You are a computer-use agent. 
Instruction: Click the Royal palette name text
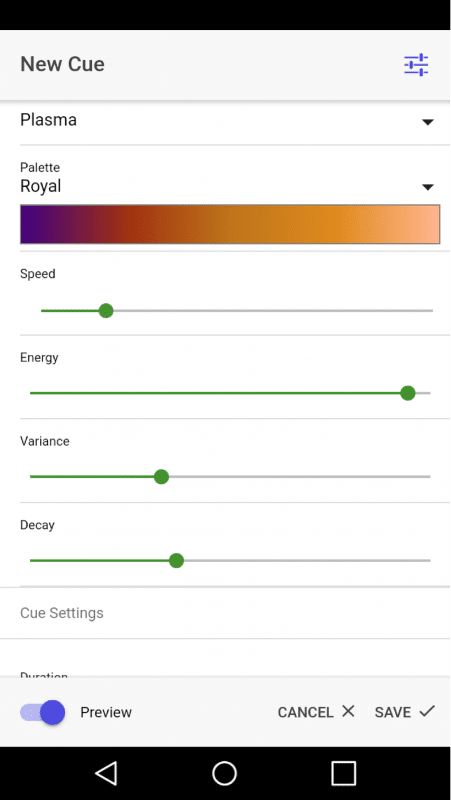pyautogui.click(x=40, y=187)
